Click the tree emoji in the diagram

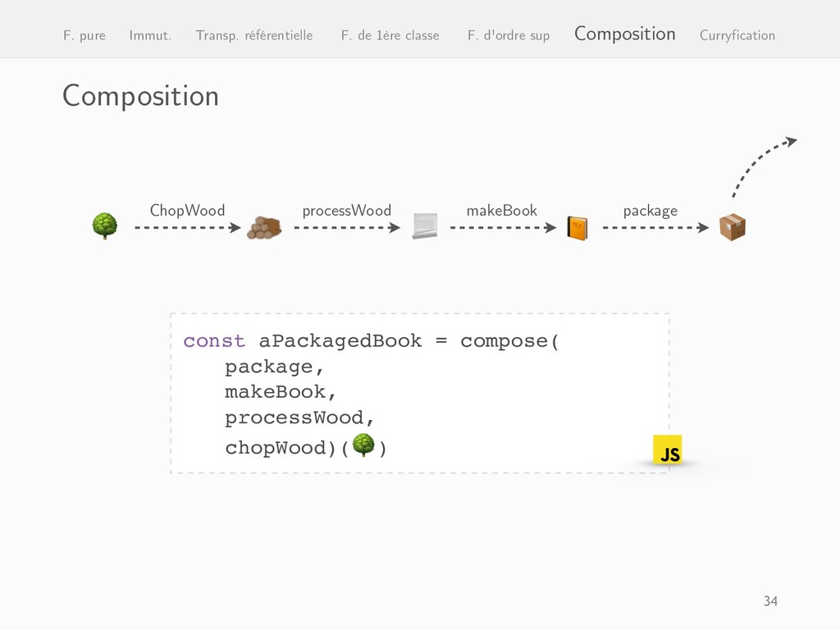pos(104,226)
